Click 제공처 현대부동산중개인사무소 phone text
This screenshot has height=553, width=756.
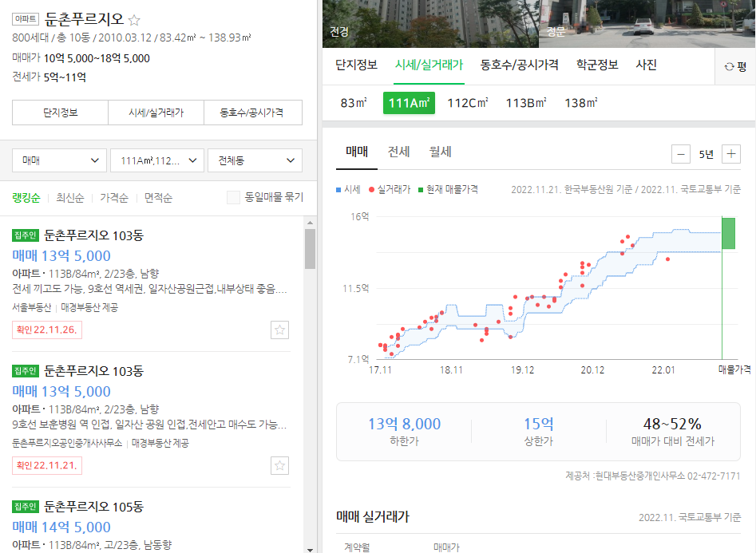pyautogui.click(x=653, y=476)
